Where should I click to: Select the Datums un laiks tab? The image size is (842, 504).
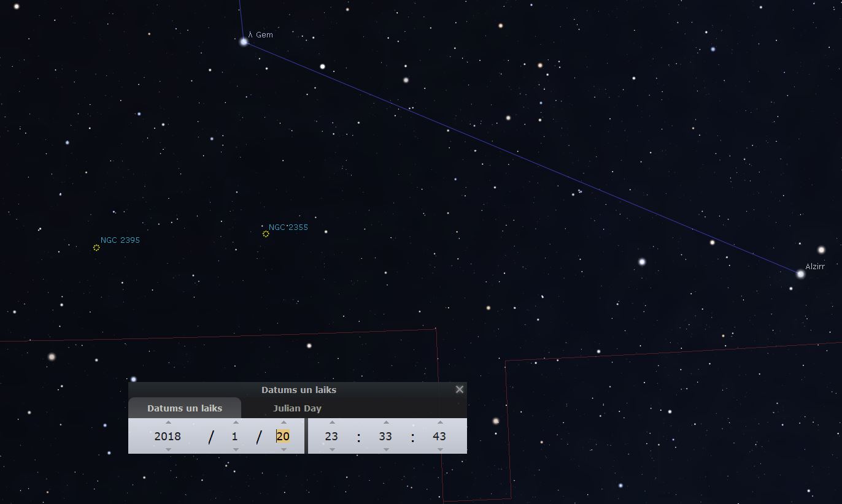click(185, 408)
